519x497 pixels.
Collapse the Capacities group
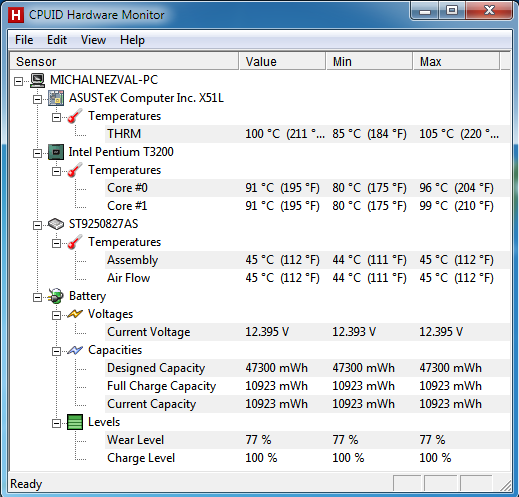pyautogui.click(x=56, y=351)
